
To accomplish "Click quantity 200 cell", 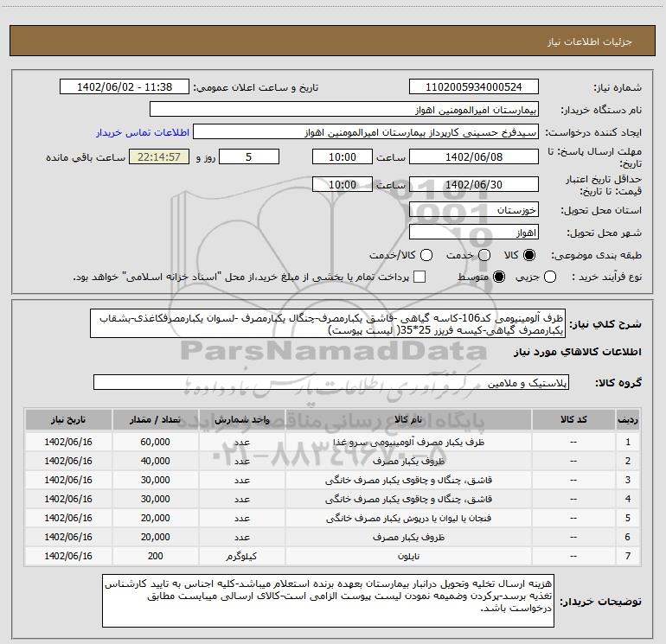I will click(x=155, y=556).
